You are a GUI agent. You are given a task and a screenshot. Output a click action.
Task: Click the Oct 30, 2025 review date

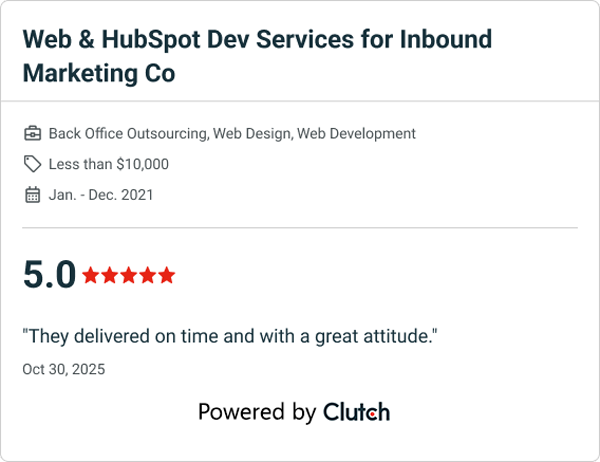(63, 369)
